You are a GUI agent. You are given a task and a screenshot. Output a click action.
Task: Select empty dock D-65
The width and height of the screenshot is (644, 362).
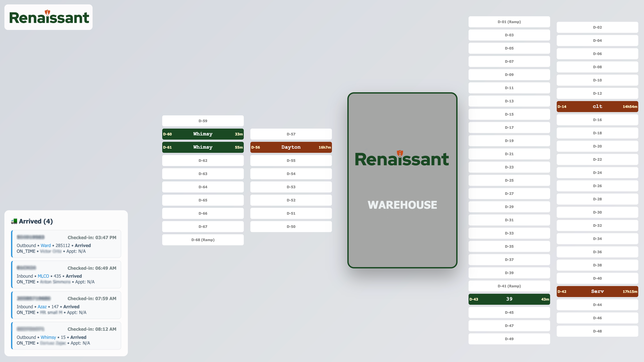[x=203, y=200]
